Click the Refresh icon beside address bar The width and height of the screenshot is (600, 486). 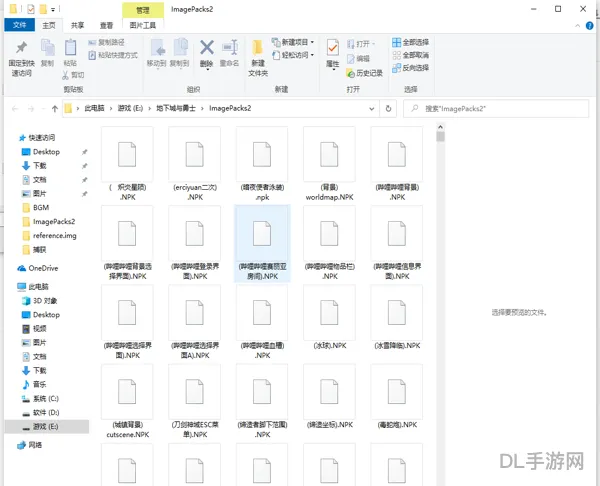(x=388, y=109)
